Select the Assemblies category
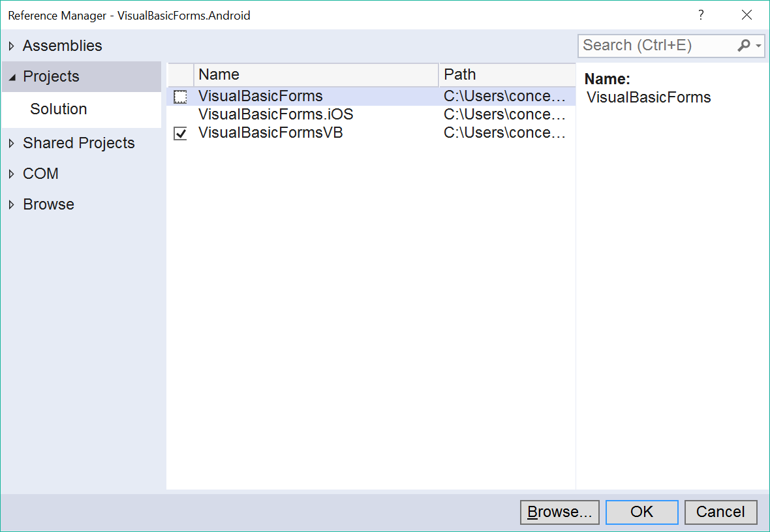Image resolution: width=770 pixels, height=532 pixels. (63, 46)
